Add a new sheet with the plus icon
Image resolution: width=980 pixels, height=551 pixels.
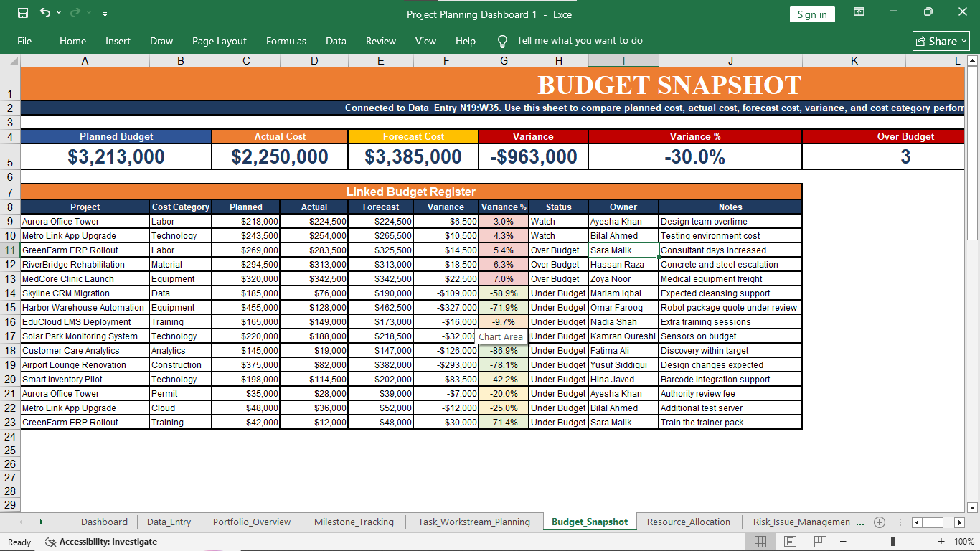click(880, 522)
